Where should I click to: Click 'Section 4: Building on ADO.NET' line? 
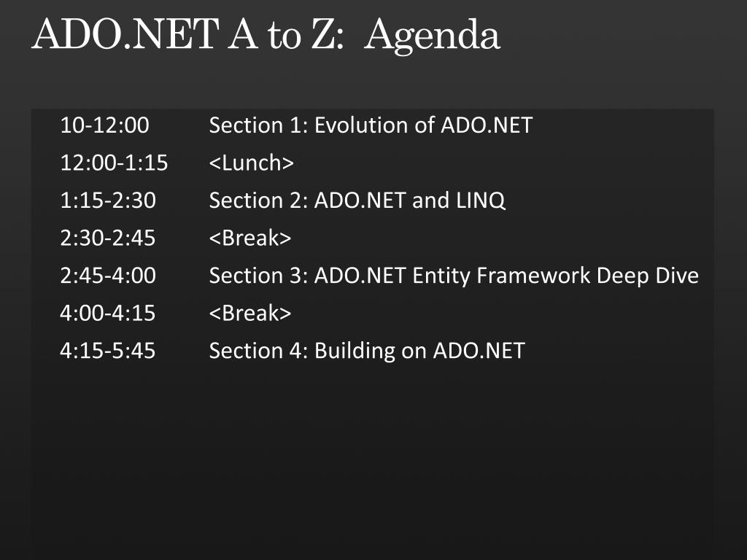pyautogui.click(x=368, y=351)
